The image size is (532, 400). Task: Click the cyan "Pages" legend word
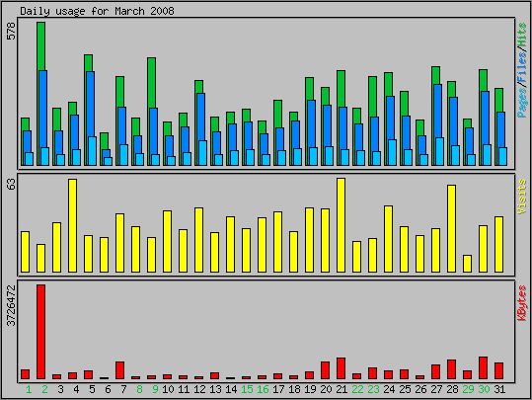coord(522,103)
